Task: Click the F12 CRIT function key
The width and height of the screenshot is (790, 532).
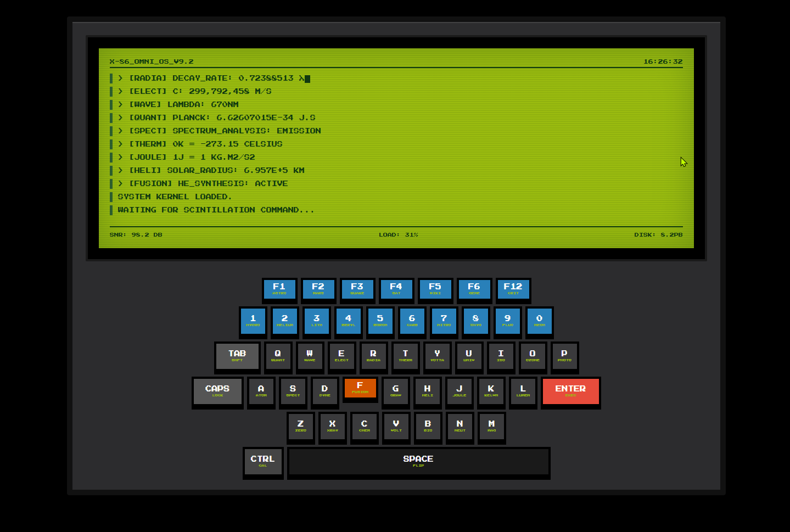Action: pos(513,289)
